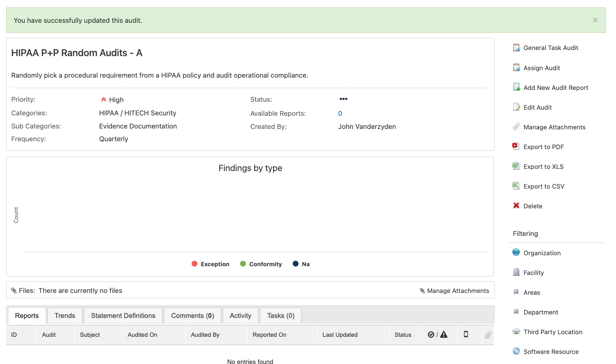Open the Reports tab
This screenshot has height=364, width=616.
[27, 316]
